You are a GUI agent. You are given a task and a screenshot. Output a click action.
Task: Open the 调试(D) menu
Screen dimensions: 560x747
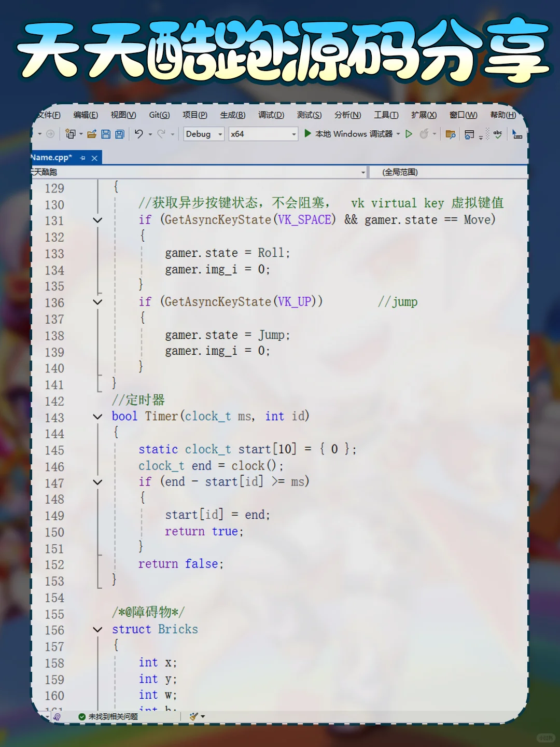(x=271, y=115)
